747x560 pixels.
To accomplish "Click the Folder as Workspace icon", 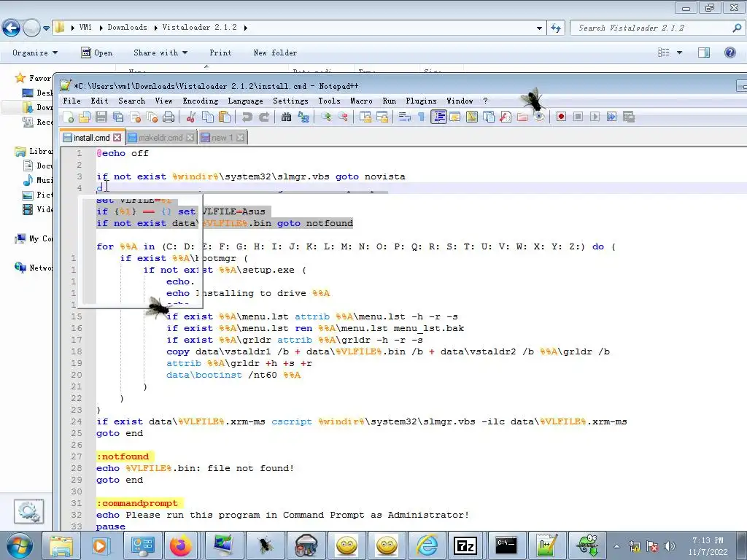I will click(x=522, y=117).
